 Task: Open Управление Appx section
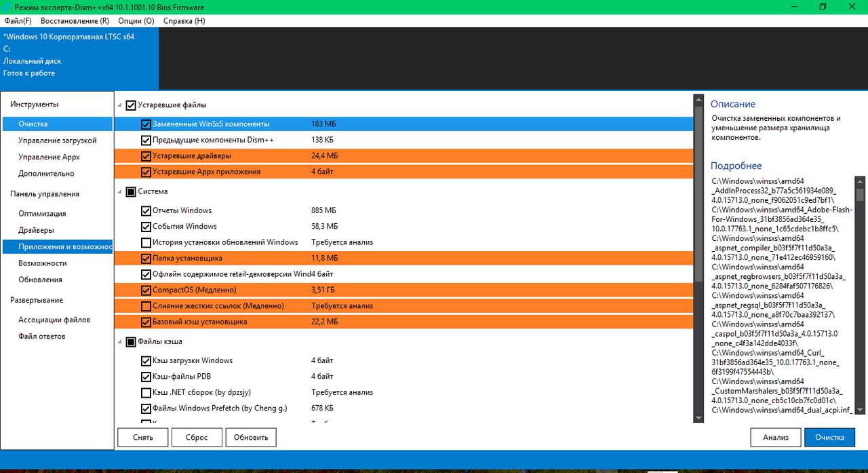click(57, 157)
